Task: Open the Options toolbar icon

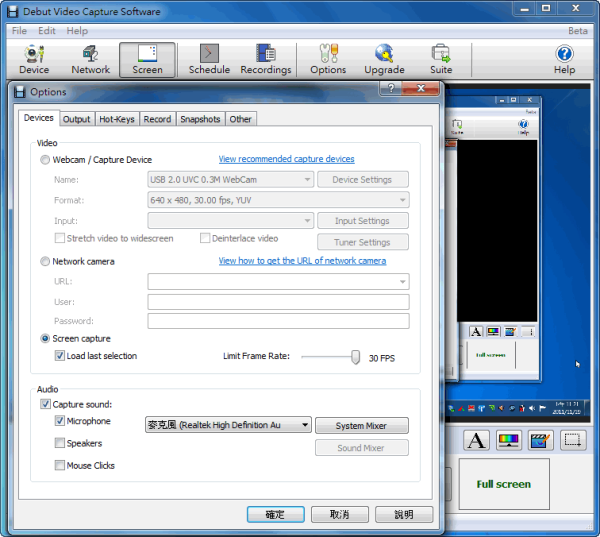Action: [328, 60]
